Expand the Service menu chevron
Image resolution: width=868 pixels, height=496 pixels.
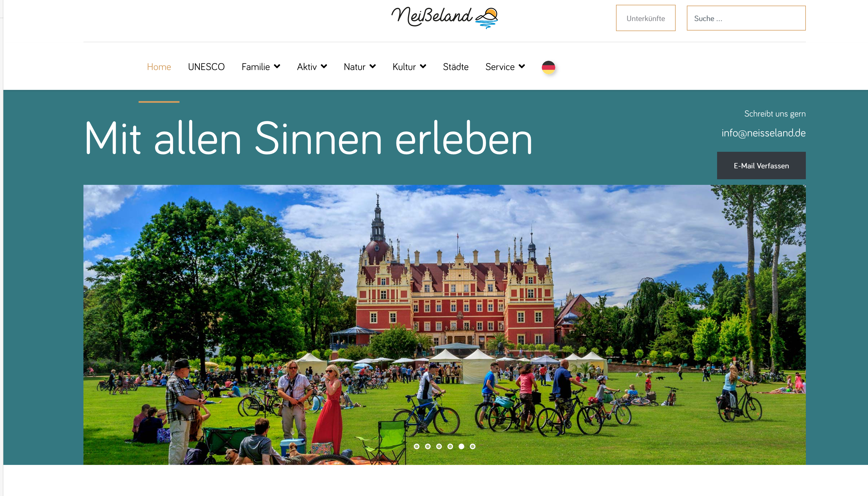tap(522, 66)
